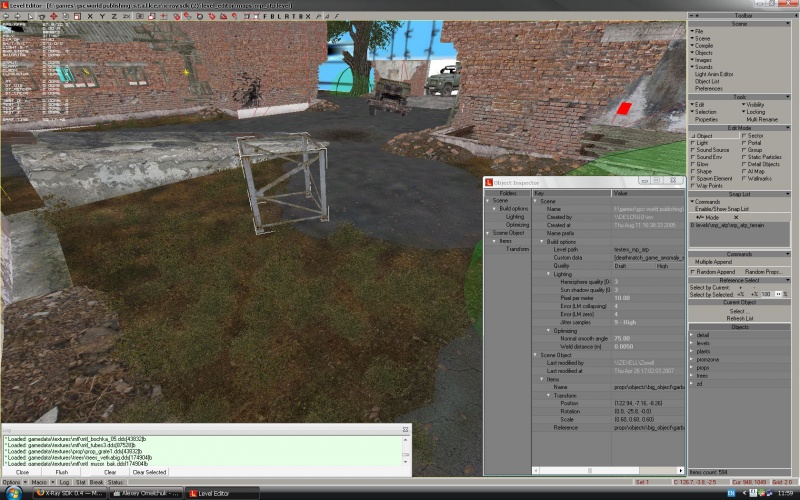Screen dimensions: 800x500
Task: Open the Options menu in status bar
Action: (x=10, y=482)
